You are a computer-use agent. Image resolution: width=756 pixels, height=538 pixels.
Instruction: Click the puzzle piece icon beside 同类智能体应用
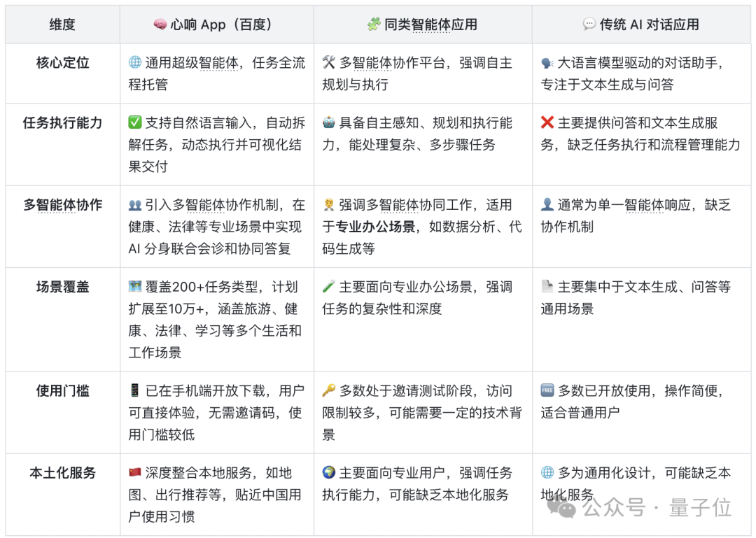click(x=373, y=24)
